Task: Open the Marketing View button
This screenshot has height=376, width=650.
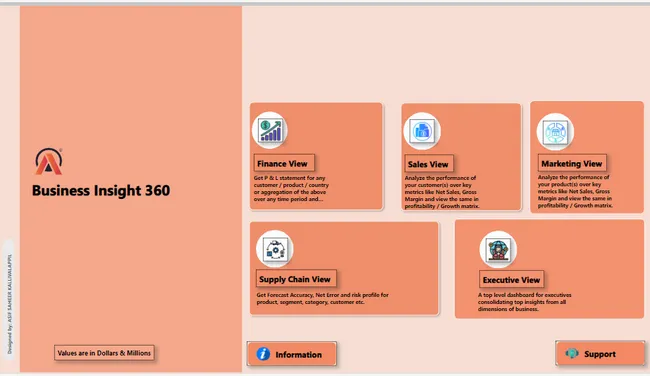Action: point(572,163)
